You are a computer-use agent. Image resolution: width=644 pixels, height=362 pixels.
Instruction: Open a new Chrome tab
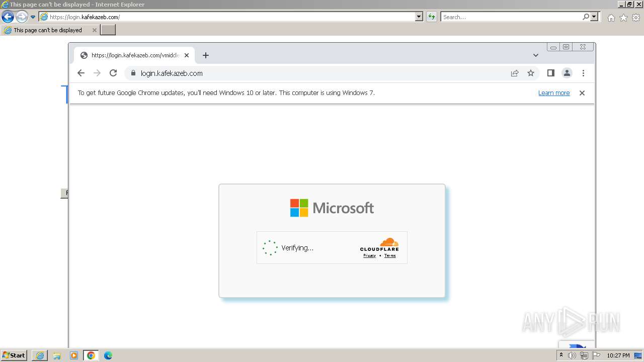(205, 55)
